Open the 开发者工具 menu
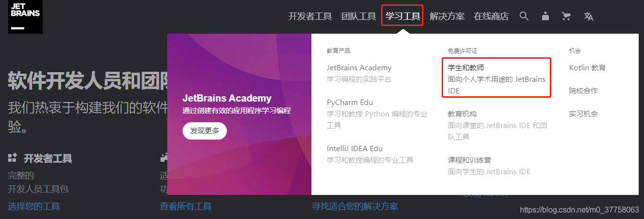The height and width of the screenshot is (219, 644). click(310, 16)
